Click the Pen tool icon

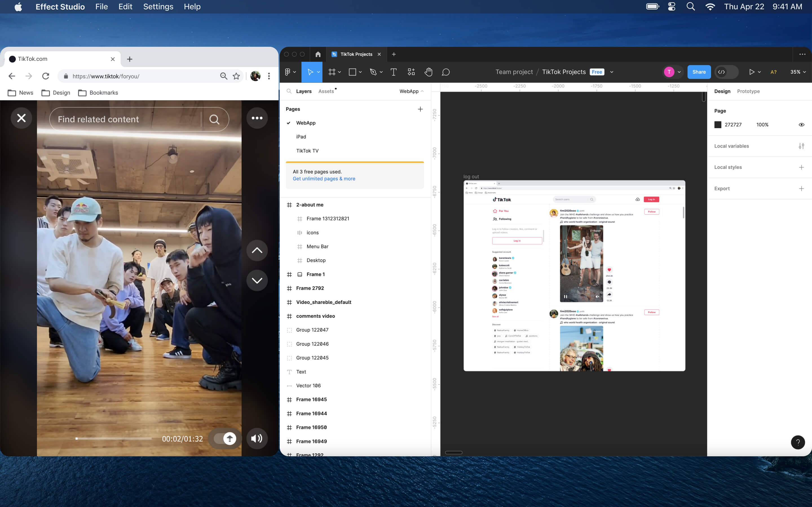pyautogui.click(x=373, y=72)
